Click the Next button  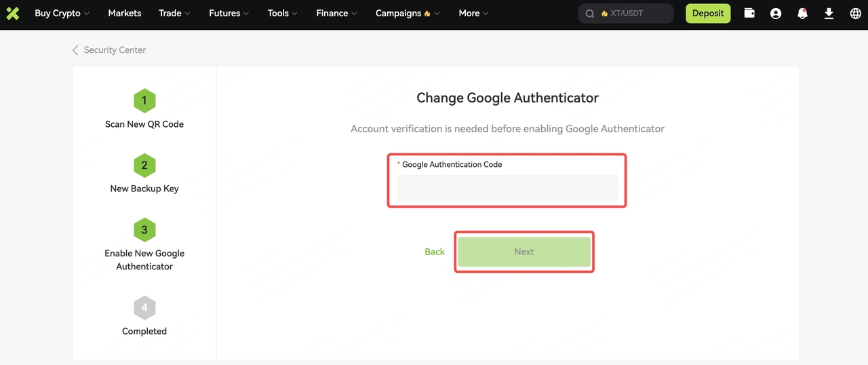524,252
